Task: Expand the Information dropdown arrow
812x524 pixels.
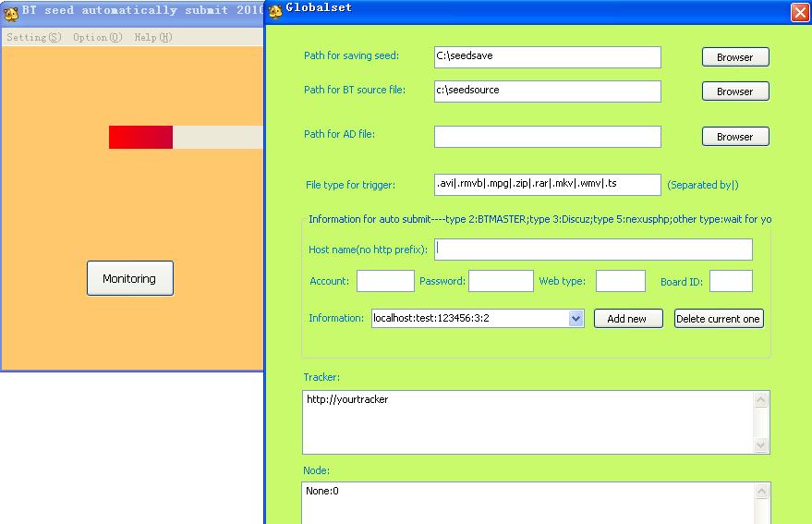Action: (x=576, y=318)
